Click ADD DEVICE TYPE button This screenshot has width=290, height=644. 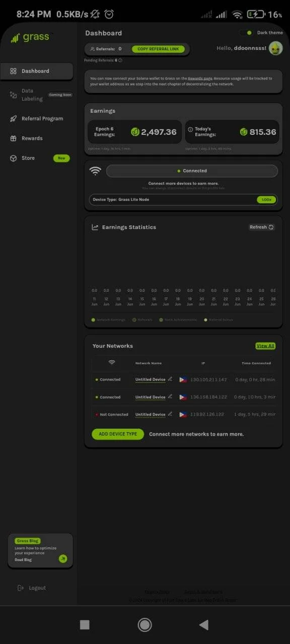[x=118, y=434]
